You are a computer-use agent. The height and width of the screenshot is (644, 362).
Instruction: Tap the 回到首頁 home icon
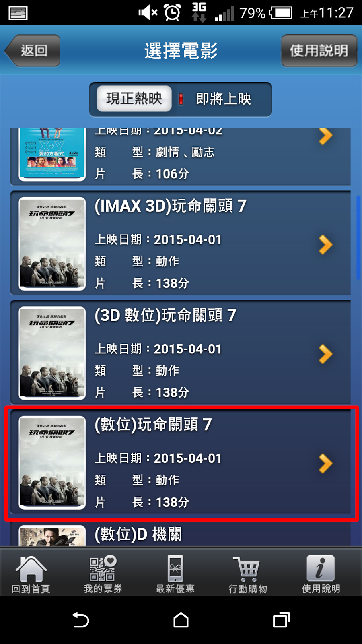31,568
